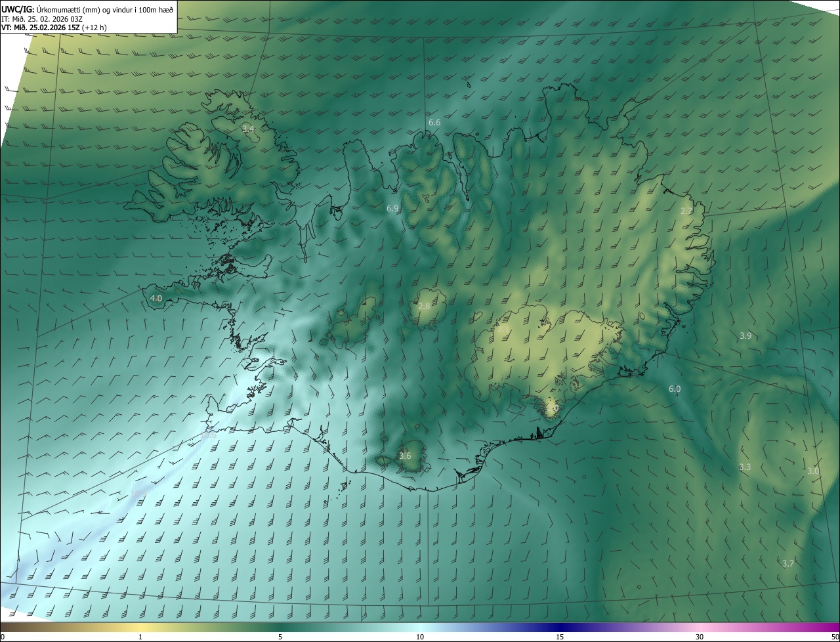This screenshot has width=840, height=642.
Task: Click the 2.8 value on the central glacier
Action: pyautogui.click(x=424, y=307)
